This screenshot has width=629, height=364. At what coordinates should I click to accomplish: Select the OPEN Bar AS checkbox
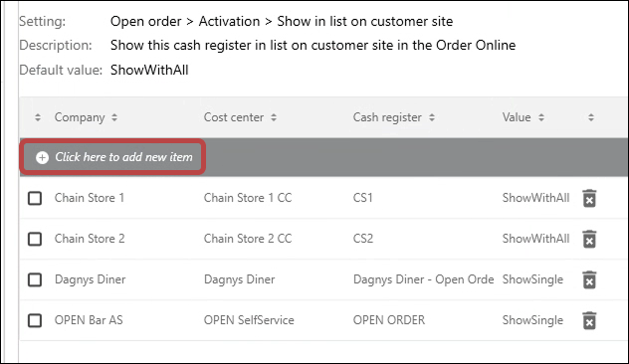pos(35,320)
